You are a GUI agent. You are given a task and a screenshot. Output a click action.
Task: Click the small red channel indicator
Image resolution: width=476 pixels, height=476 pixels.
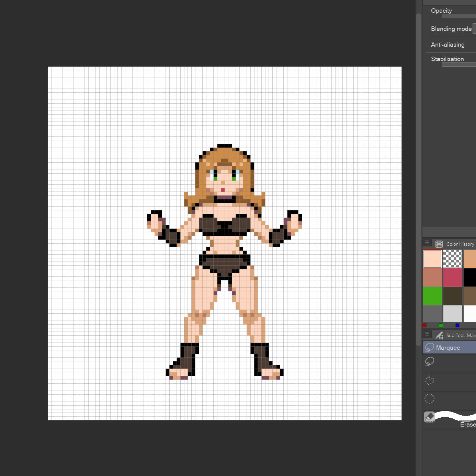[425, 325]
